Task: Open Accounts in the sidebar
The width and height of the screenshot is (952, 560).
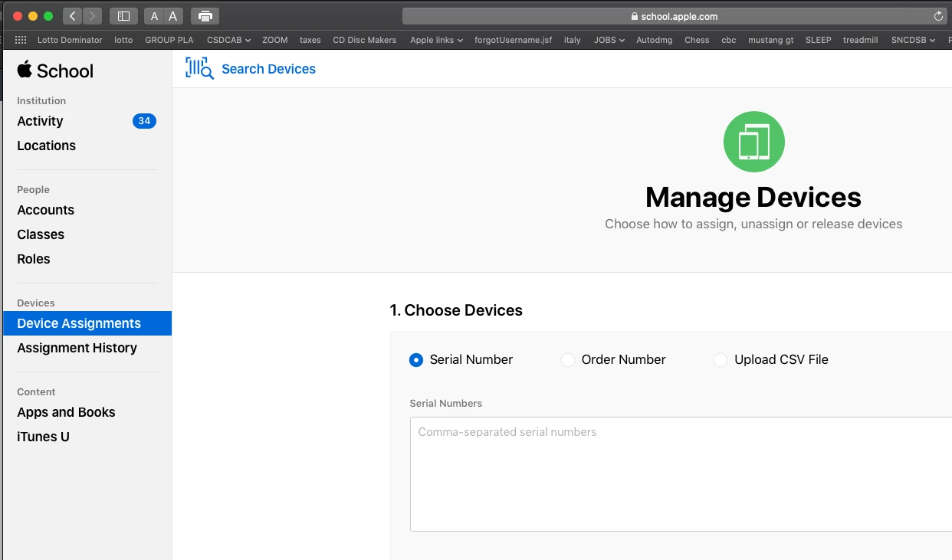Action: pos(45,210)
